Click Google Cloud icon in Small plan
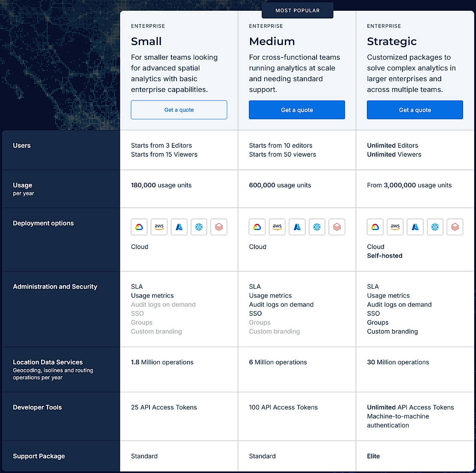476x473 pixels. 139,227
